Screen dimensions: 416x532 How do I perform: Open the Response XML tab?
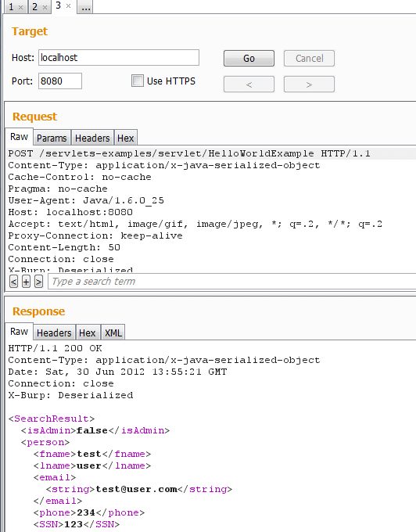[113, 332]
